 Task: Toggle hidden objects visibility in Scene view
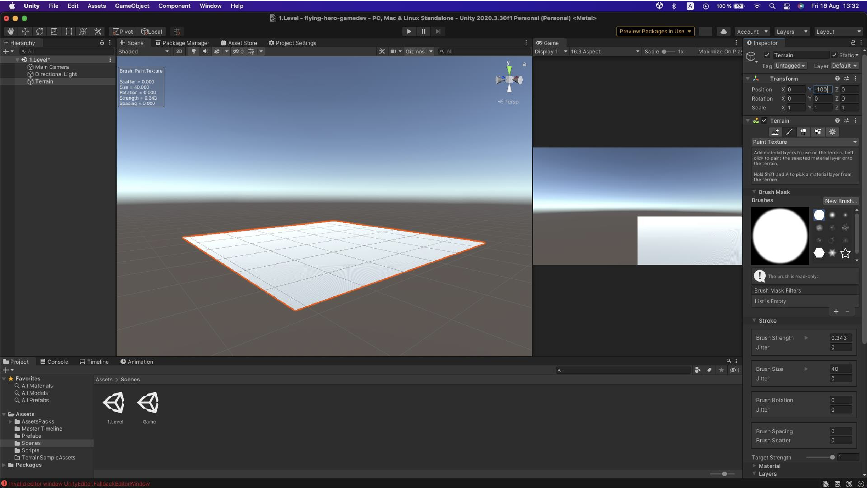[238, 51]
